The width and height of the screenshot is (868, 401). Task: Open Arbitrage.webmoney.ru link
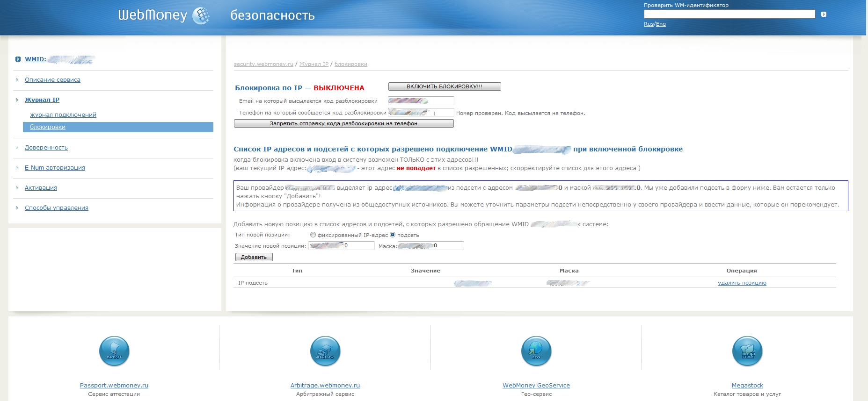tap(325, 386)
